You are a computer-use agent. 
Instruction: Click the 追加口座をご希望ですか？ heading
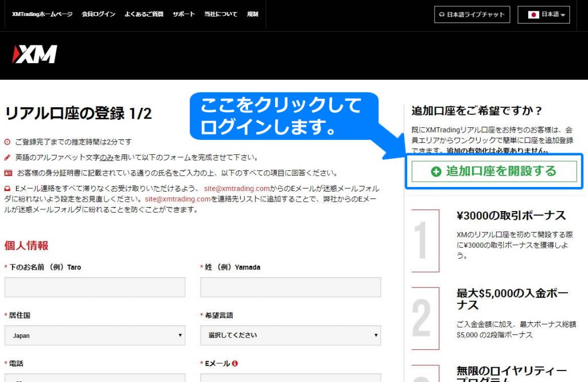click(x=477, y=111)
